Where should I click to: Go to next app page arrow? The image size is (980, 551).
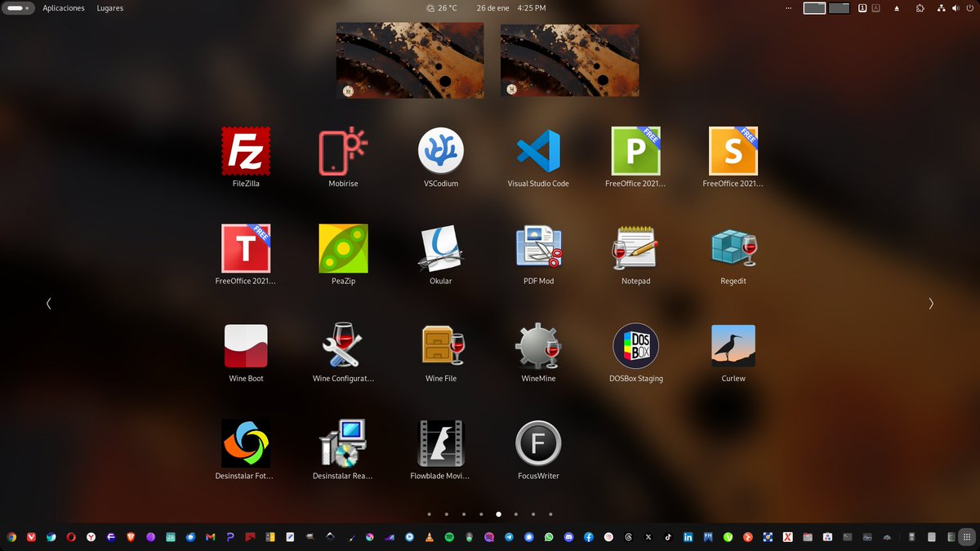[931, 303]
